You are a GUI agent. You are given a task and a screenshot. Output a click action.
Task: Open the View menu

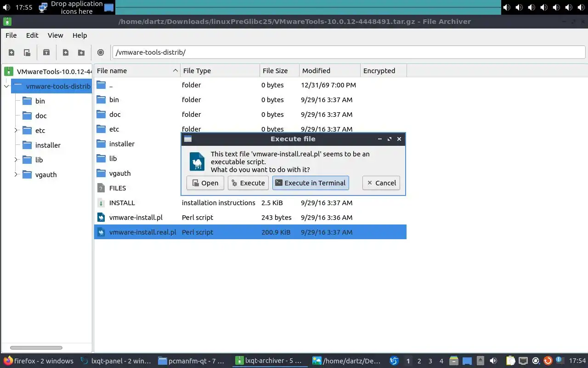point(55,35)
